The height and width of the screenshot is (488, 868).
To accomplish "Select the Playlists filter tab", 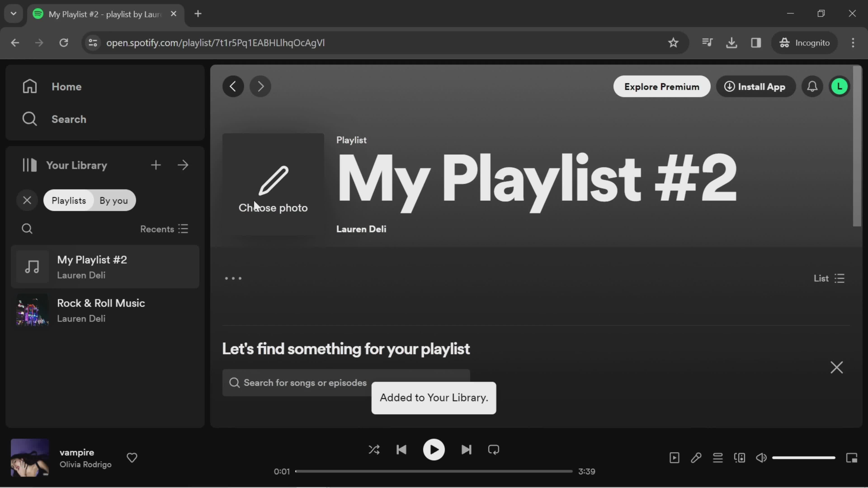I will (68, 200).
